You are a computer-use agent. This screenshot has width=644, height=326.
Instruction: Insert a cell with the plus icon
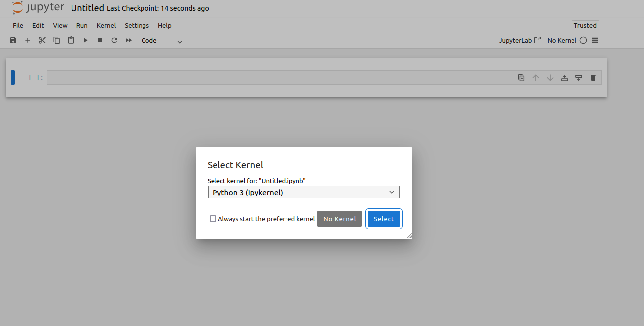point(28,40)
